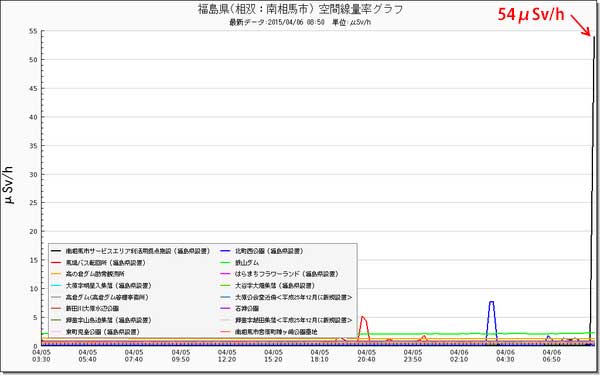This screenshot has height=375, width=600.
Task: Select legend entry 東町児童公園 (福島県設置)
Action: pos(103,332)
